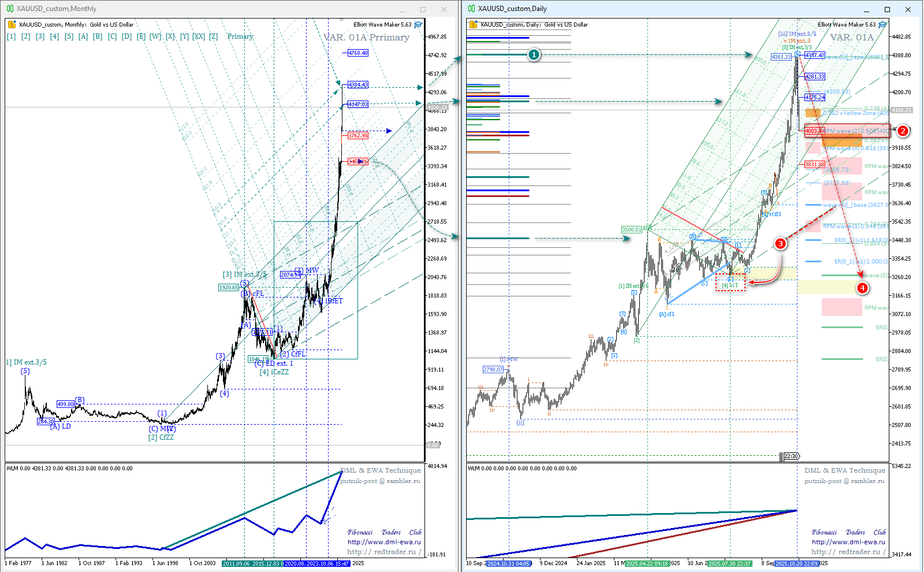Toggle the [W] wave level label
The image size is (924, 572).
tap(155, 36)
